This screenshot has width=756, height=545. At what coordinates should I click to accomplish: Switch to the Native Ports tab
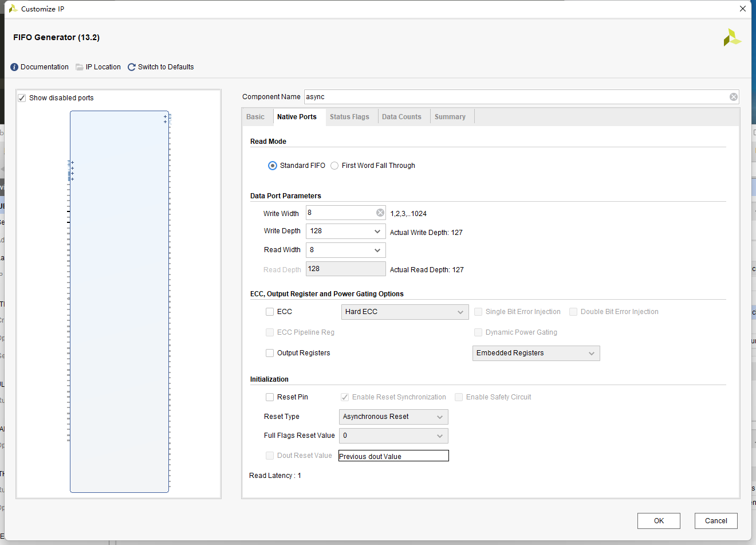(297, 117)
